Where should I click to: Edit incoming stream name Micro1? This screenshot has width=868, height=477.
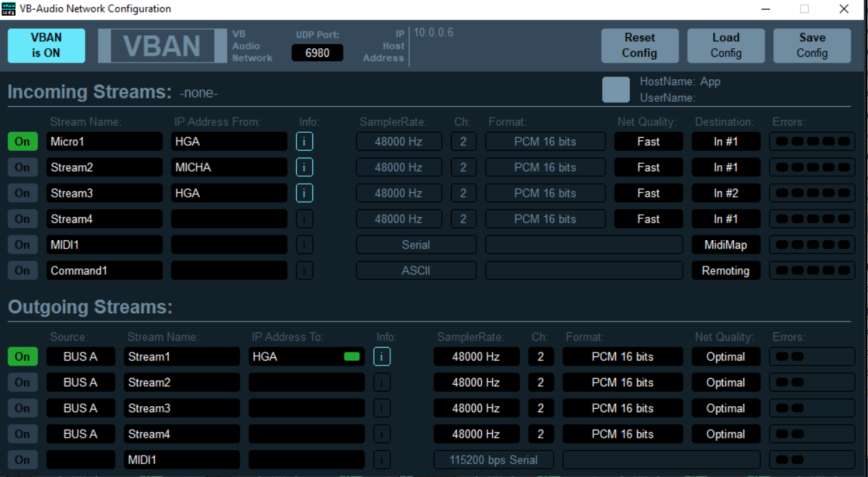[105, 142]
